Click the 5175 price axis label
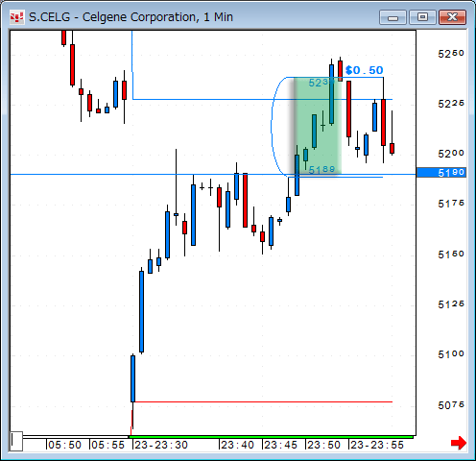Viewport: 476px width, 461px height. point(451,204)
